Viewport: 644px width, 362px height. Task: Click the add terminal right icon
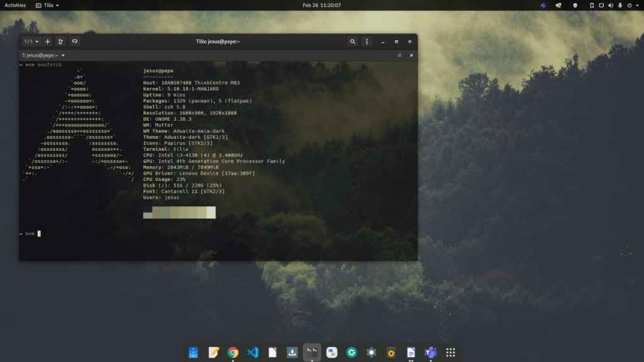60,41
